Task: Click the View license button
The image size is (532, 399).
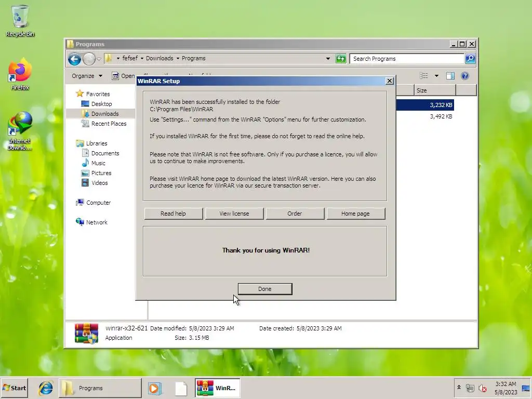Action: [234, 214]
